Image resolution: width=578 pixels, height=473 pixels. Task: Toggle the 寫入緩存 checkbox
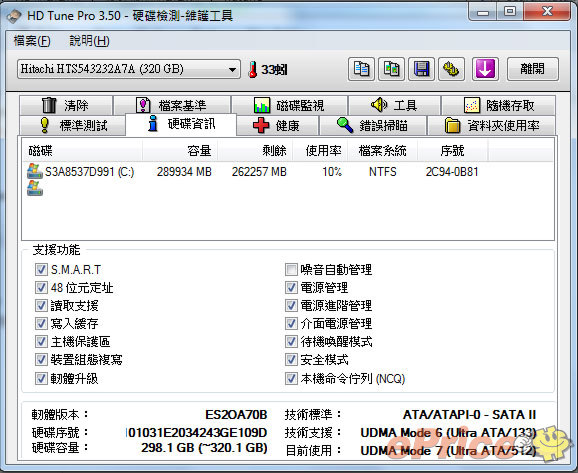point(41,324)
